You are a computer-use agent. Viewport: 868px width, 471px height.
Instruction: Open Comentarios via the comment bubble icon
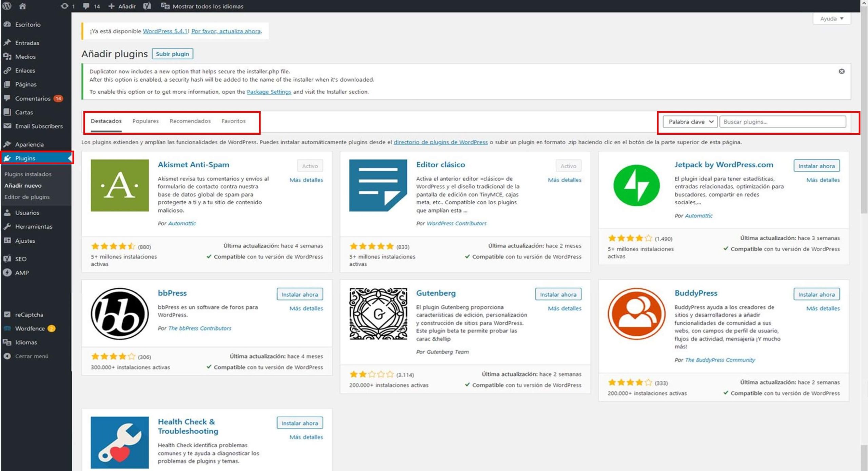pyautogui.click(x=8, y=98)
